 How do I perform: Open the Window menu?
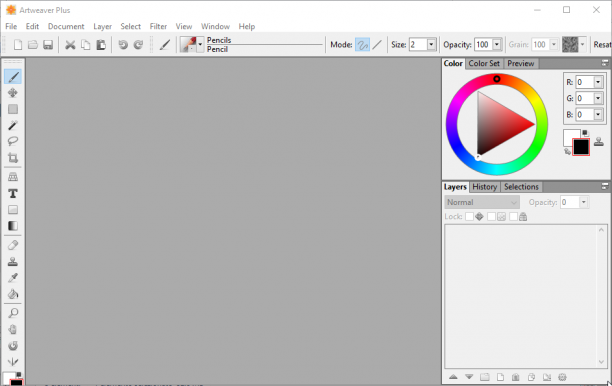point(215,27)
